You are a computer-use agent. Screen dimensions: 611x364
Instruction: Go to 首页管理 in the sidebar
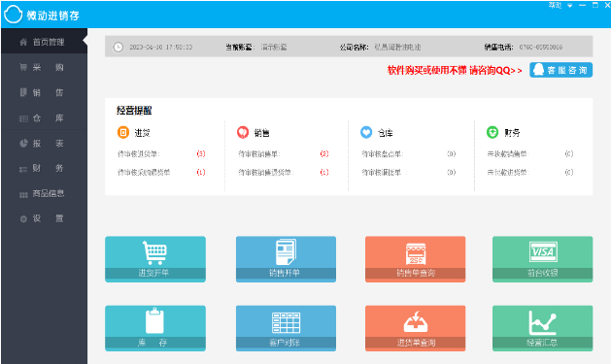tap(44, 42)
